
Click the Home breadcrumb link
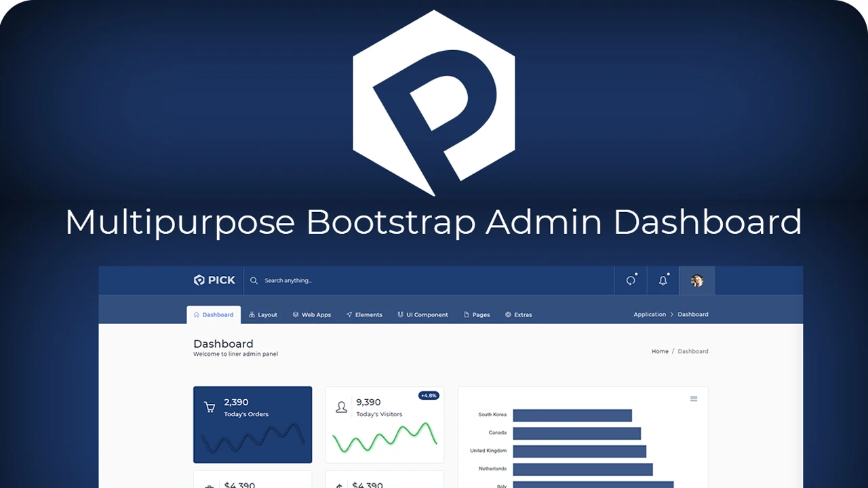(x=660, y=351)
